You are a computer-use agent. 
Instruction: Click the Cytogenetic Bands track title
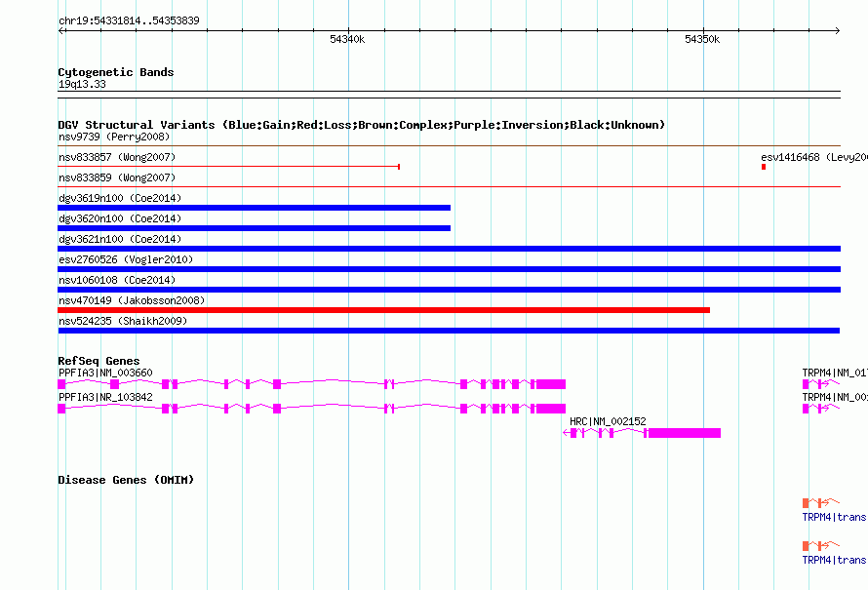click(116, 72)
